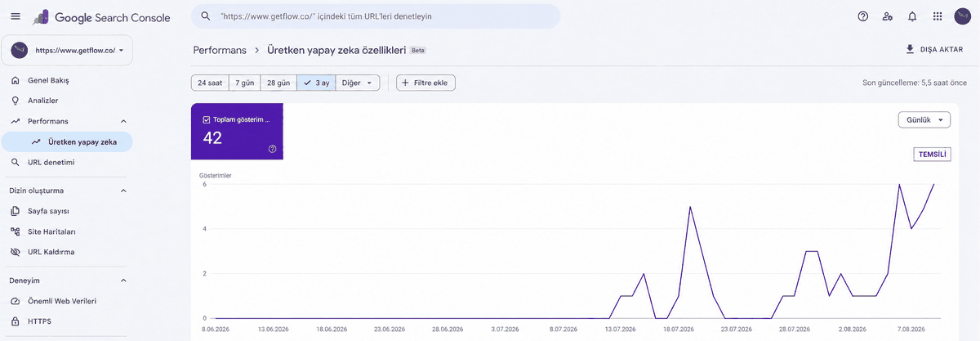This screenshot has width=980, height=341.
Task: Select the 7 gün date range
Action: (244, 83)
